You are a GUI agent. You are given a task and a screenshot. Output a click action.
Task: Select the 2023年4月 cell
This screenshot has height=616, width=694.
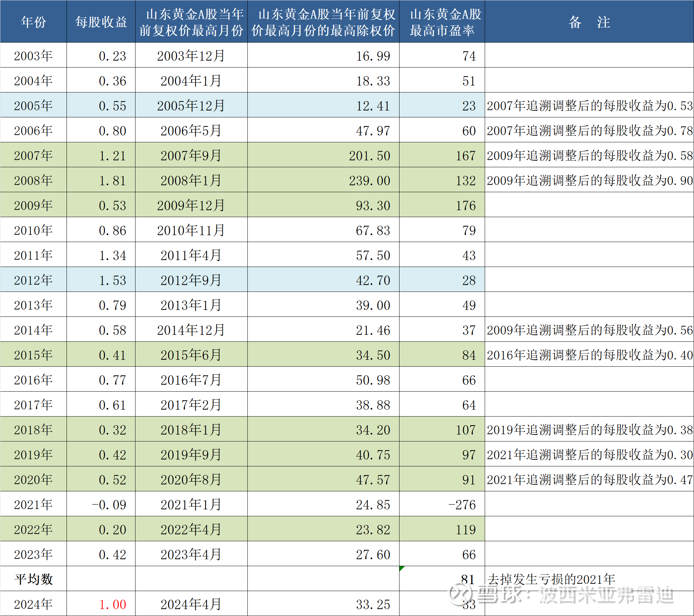[x=191, y=554]
